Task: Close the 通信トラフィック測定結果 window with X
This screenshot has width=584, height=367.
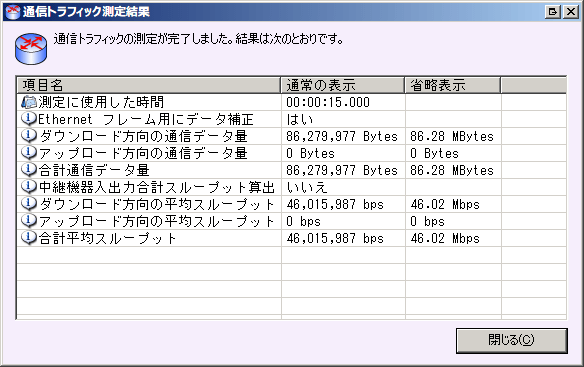Action: (571, 12)
